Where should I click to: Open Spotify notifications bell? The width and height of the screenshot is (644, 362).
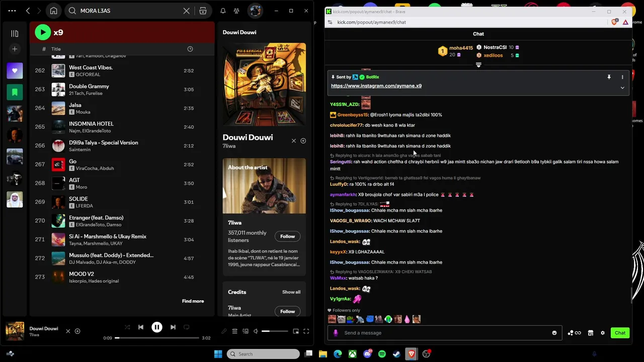(x=223, y=11)
